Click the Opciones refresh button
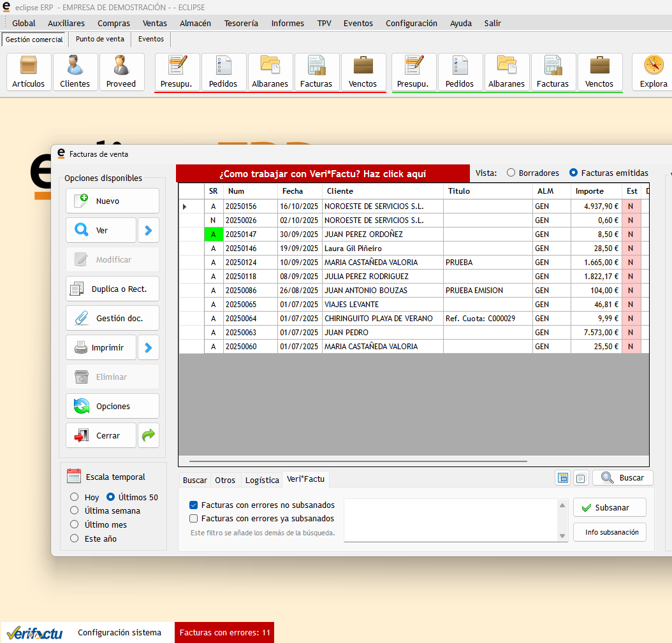Image resolution: width=672 pixels, height=643 pixels. [112, 406]
